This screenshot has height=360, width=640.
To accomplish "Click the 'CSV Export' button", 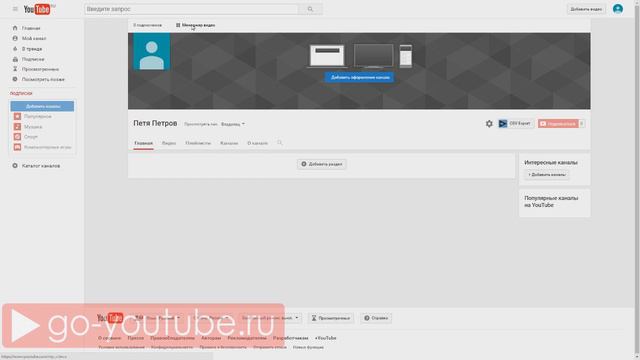I will 516,123.
